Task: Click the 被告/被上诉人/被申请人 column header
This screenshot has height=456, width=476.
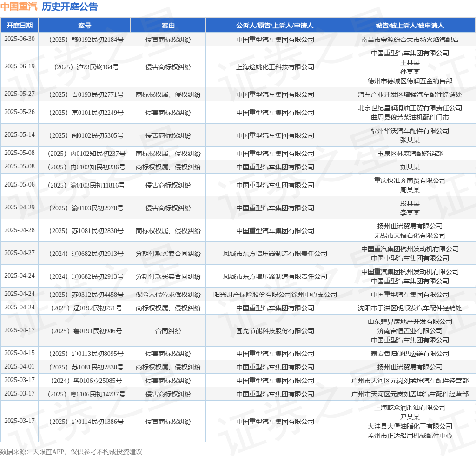Action: pyautogui.click(x=410, y=26)
